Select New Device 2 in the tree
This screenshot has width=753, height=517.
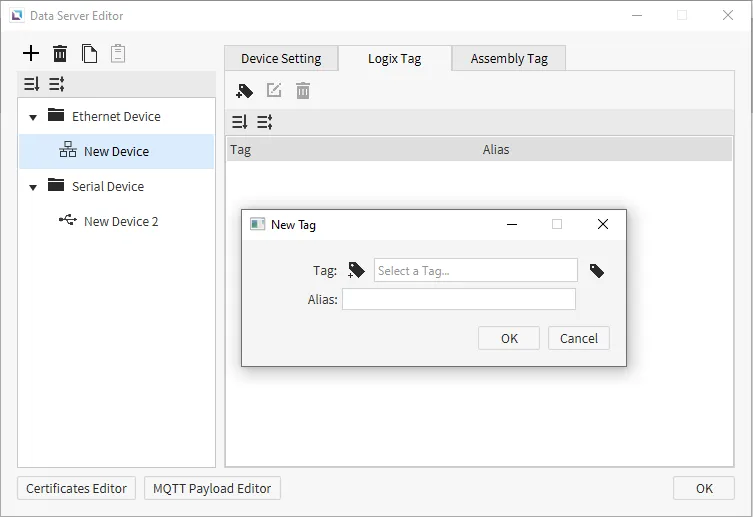click(x=120, y=221)
